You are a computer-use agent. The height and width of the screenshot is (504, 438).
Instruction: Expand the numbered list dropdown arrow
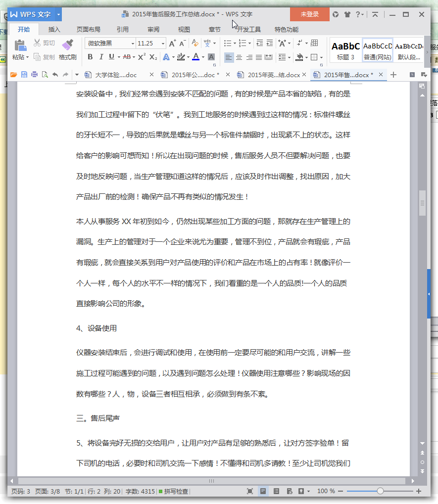click(x=250, y=43)
